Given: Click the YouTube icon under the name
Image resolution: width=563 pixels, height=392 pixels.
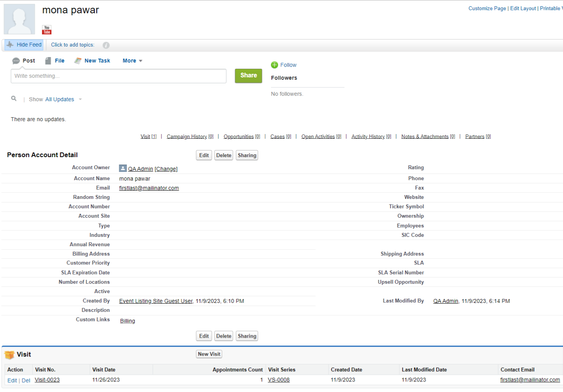Looking at the screenshot, I should [x=47, y=30].
